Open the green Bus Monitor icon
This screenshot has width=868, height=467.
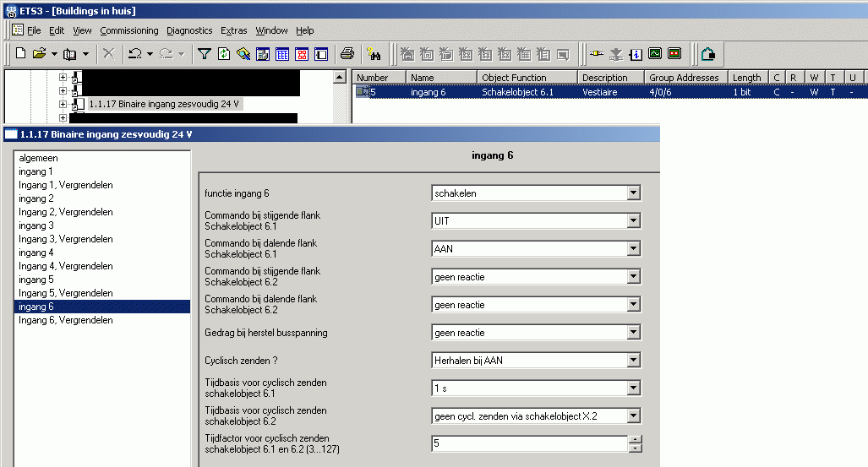point(655,54)
